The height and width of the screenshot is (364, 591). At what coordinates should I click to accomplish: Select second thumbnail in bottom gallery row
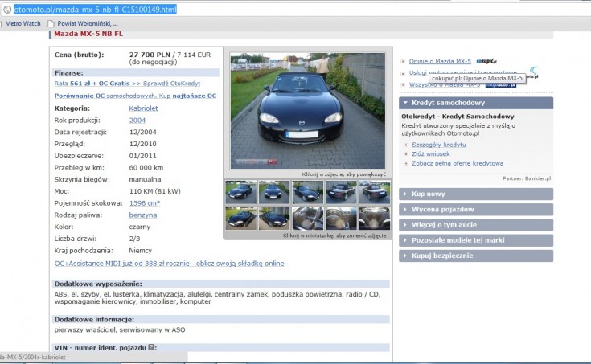[x=274, y=219]
